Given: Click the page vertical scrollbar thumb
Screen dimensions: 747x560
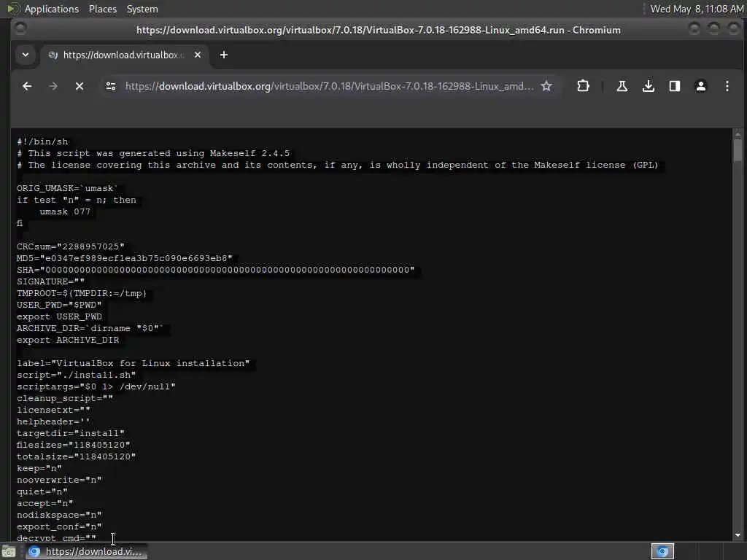Looking at the screenshot, I should pos(738,152).
